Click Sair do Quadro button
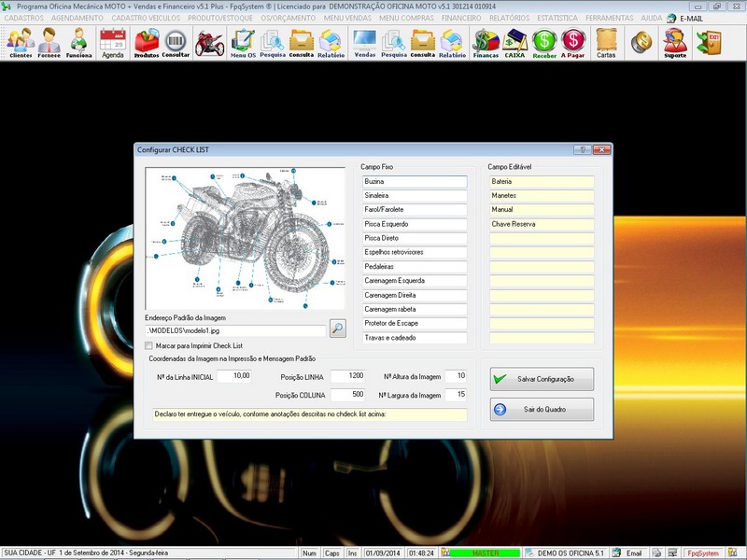Image resolution: width=747 pixels, height=560 pixels. pyautogui.click(x=542, y=410)
